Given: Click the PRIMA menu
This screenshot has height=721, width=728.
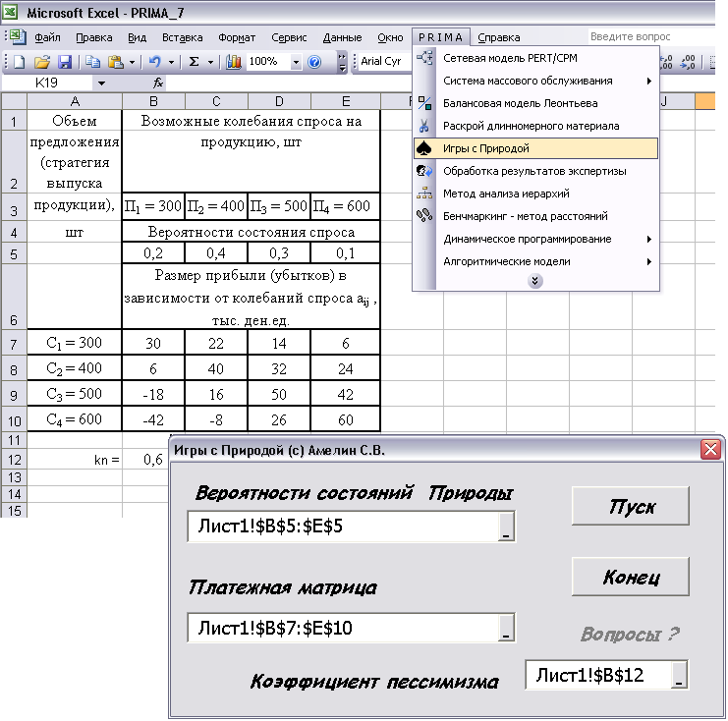Looking at the screenshot, I should click(x=440, y=37).
